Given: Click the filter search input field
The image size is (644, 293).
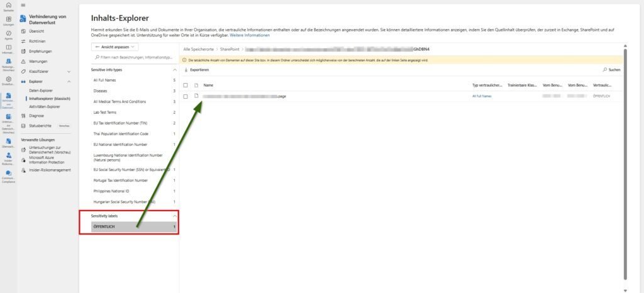Looking at the screenshot, I should (x=133, y=57).
